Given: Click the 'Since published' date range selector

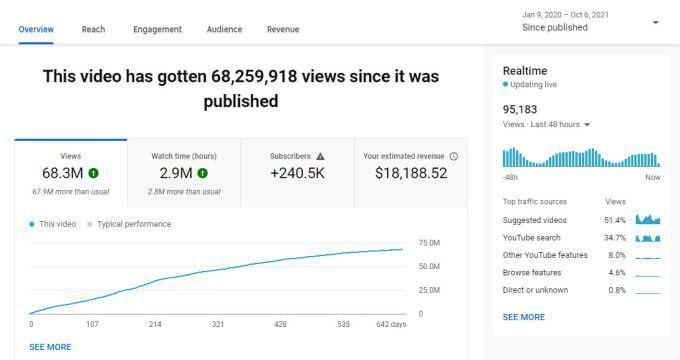Looking at the screenshot, I should [x=555, y=27].
